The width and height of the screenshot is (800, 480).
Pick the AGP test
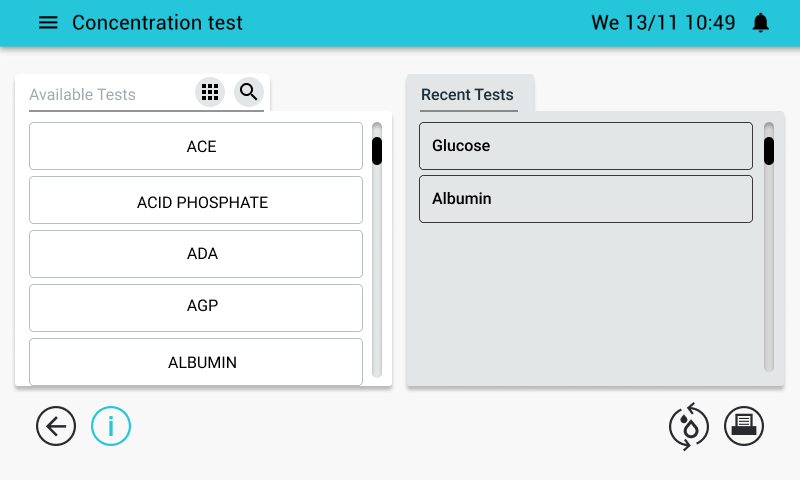coord(196,308)
